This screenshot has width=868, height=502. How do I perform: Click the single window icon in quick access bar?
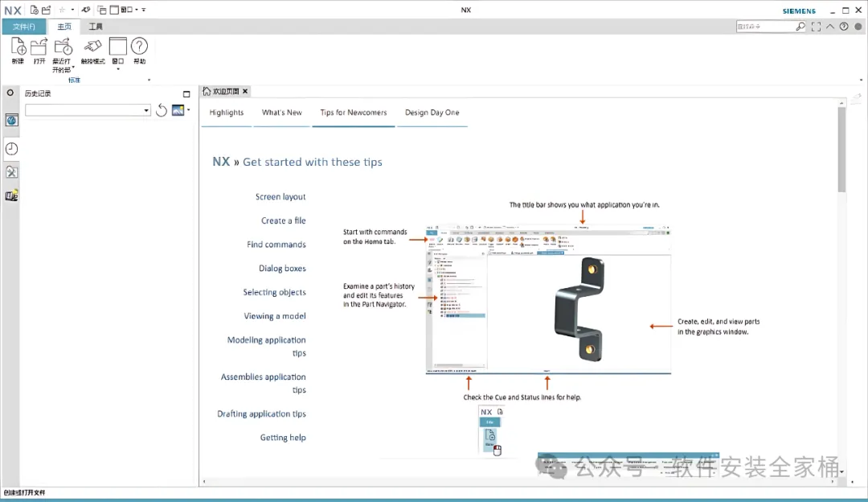(114, 10)
